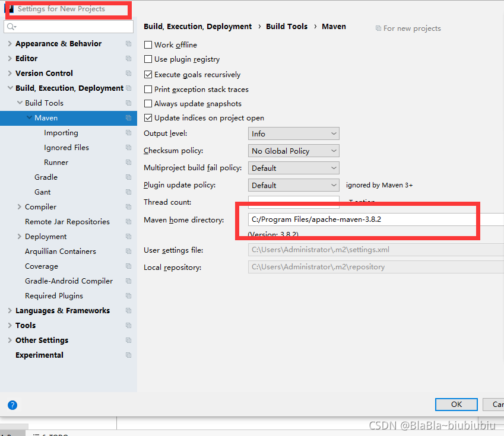This screenshot has height=436, width=504.
Task: Expand the Other Settings section arrow
Action: click(9, 340)
